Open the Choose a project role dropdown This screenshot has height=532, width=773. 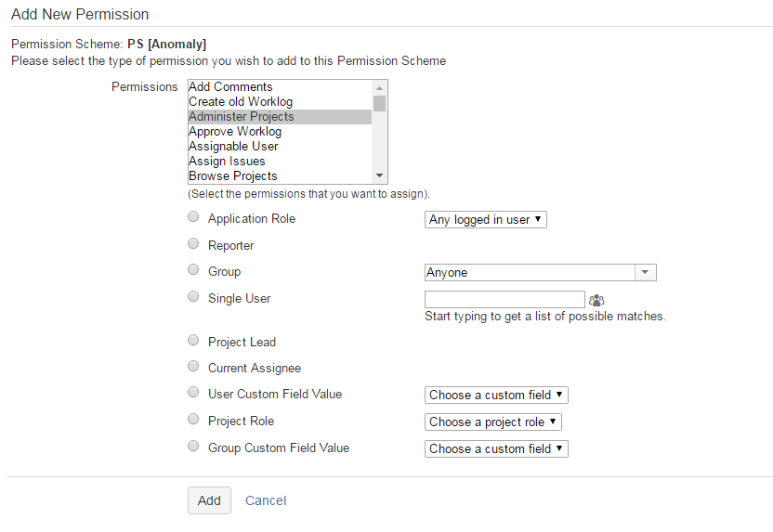[x=492, y=422]
